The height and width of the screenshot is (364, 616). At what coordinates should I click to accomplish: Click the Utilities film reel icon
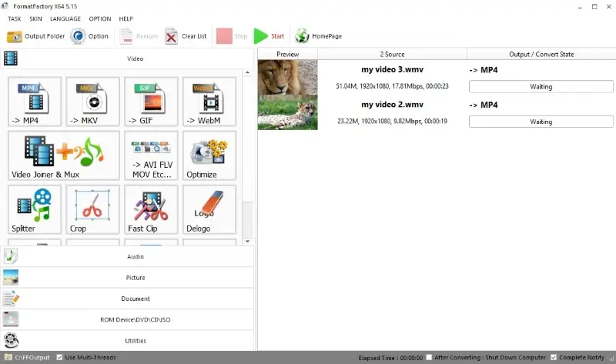click(11, 340)
